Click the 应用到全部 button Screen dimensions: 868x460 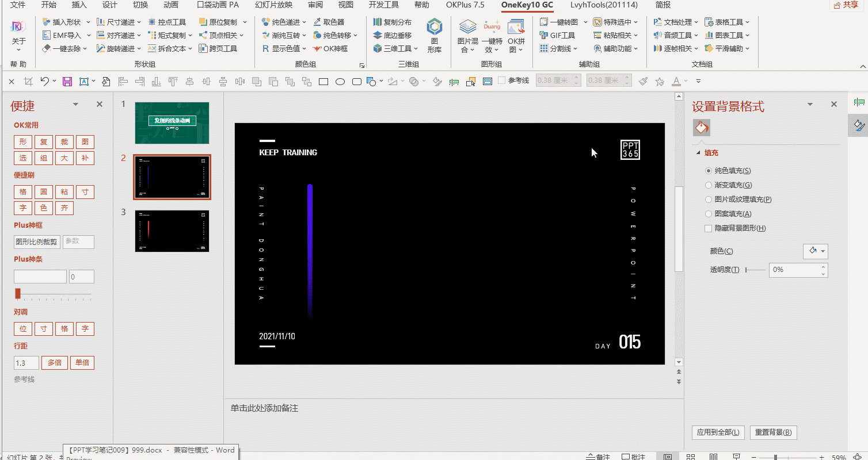[718, 432]
